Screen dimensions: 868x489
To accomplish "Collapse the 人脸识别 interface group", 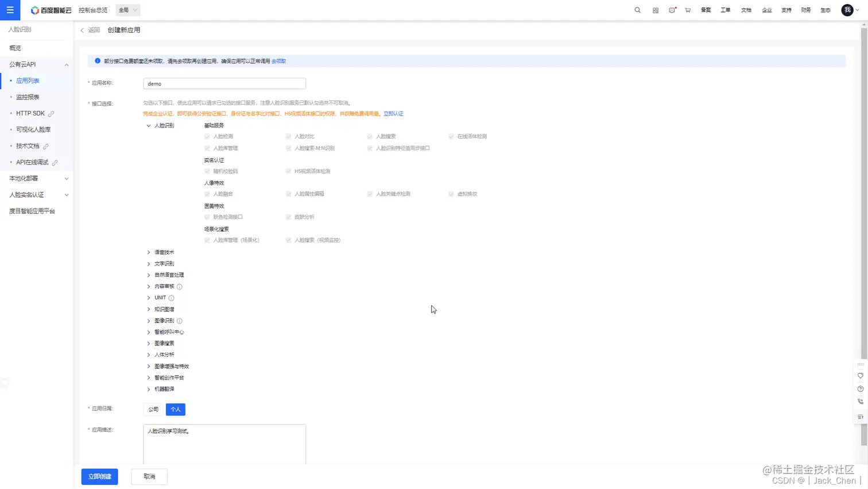I will [149, 126].
